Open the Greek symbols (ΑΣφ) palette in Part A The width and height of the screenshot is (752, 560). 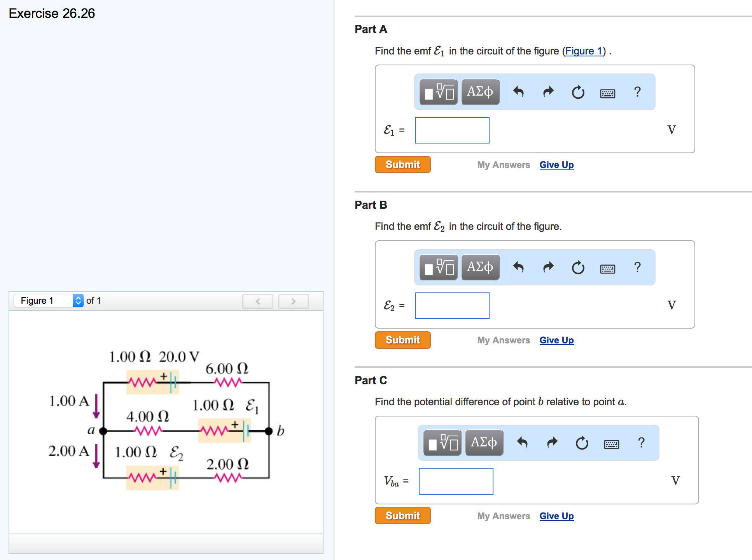(x=480, y=92)
